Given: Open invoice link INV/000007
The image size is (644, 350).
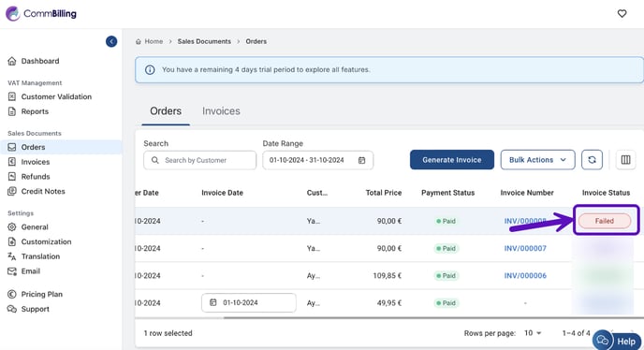Looking at the screenshot, I should coord(525,248).
